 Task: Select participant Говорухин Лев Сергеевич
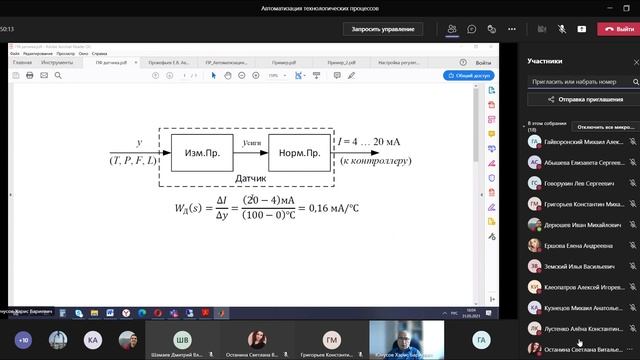point(579,183)
